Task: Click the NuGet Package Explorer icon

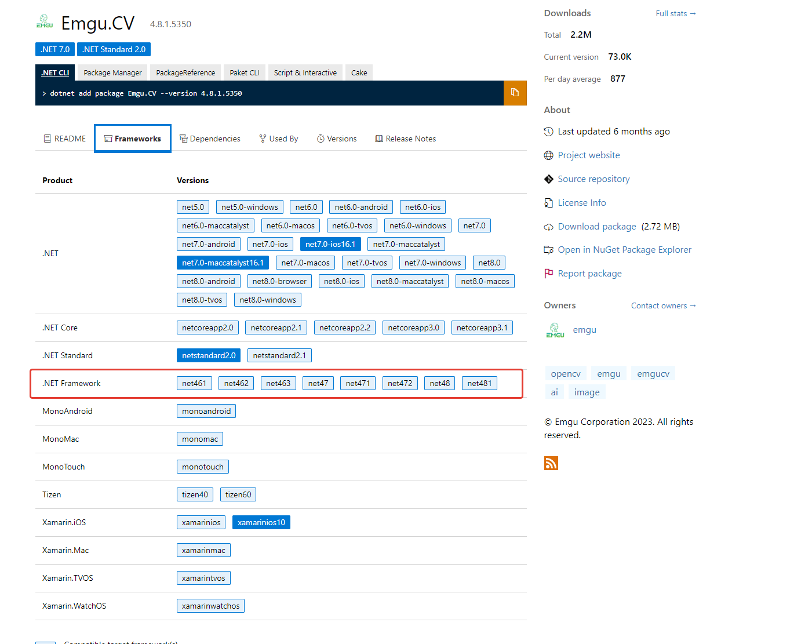Action: coord(548,250)
